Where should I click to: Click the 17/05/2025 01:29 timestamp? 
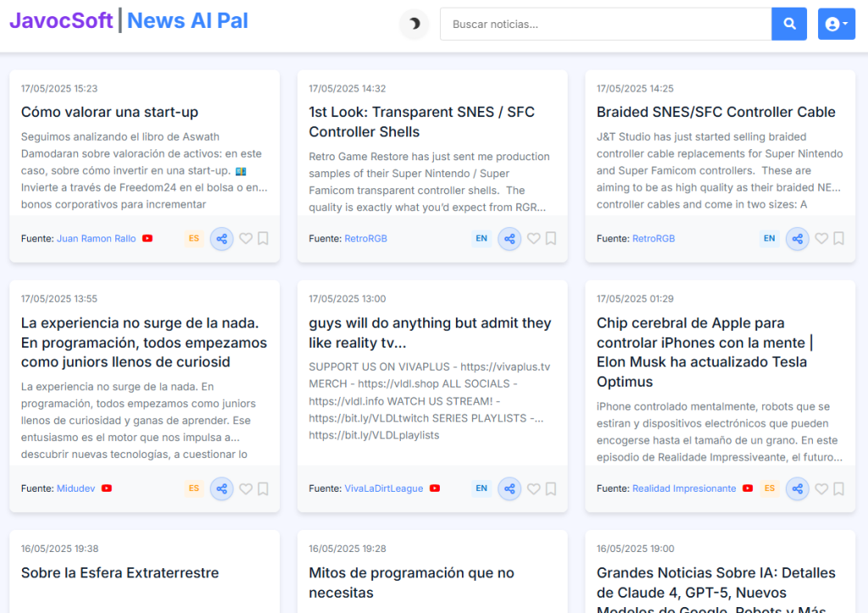pyautogui.click(x=635, y=299)
